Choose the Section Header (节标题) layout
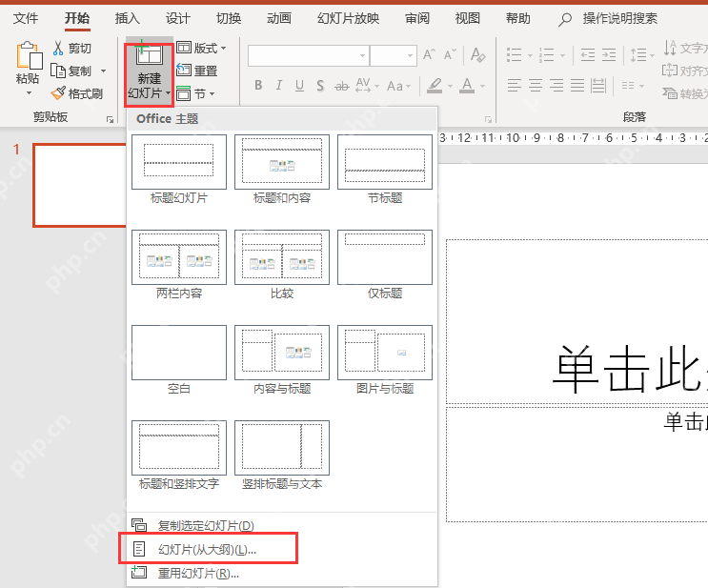The width and height of the screenshot is (708, 588). pyautogui.click(x=385, y=170)
